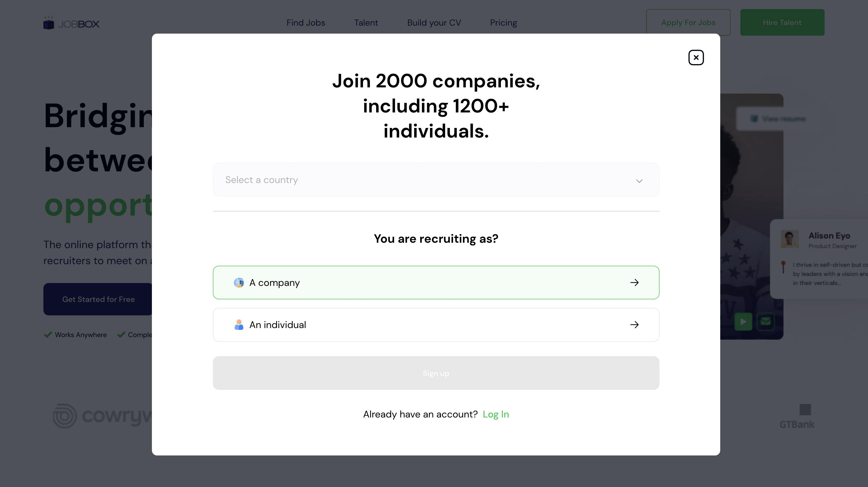
Task: Click the Log In link
Action: (496, 414)
